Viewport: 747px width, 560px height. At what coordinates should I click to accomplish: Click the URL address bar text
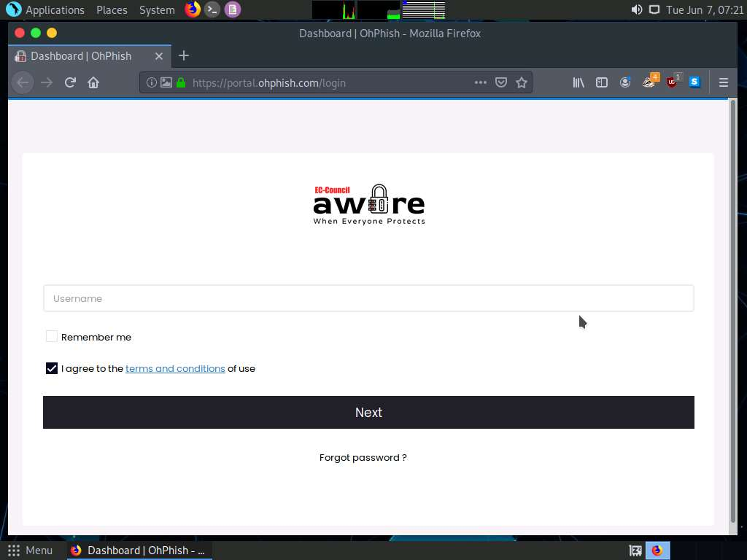click(x=269, y=83)
